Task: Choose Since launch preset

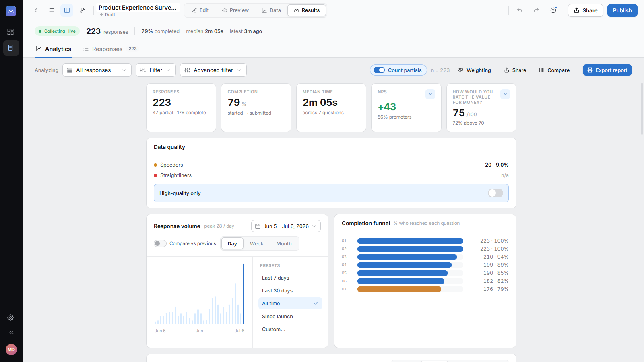Action: (x=290, y=317)
